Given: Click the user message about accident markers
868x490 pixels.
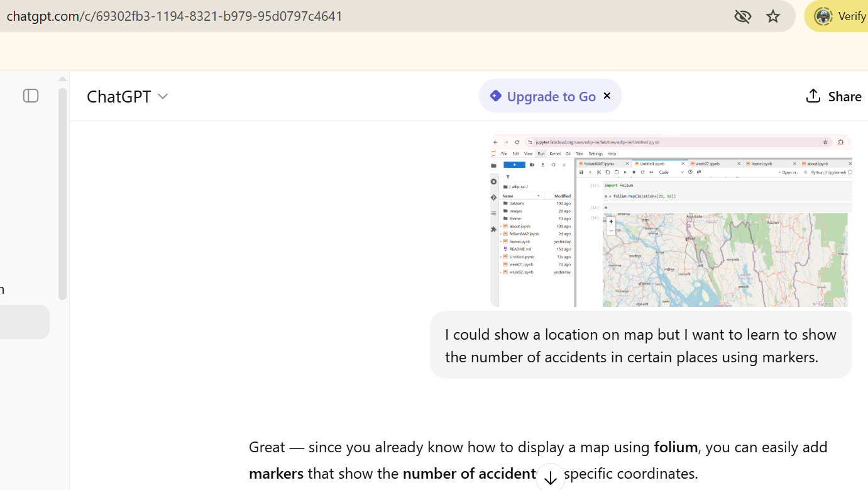Looking at the screenshot, I should [x=640, y=345].
